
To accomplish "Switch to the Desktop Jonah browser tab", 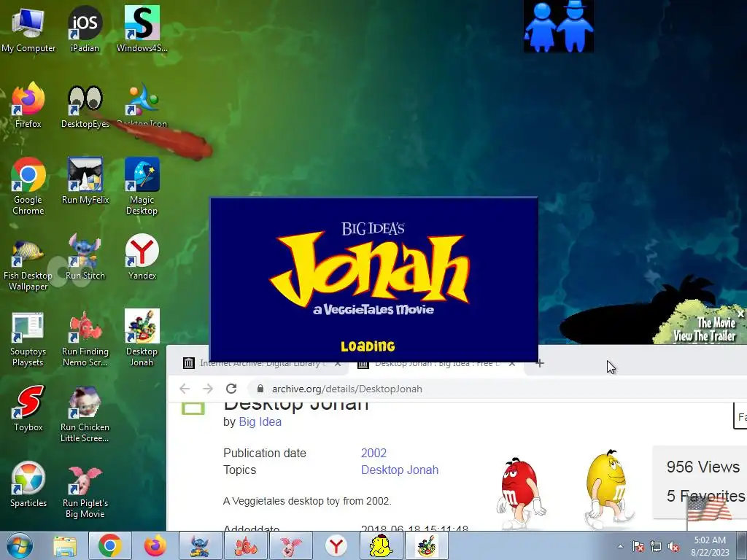I will [436, 363].
